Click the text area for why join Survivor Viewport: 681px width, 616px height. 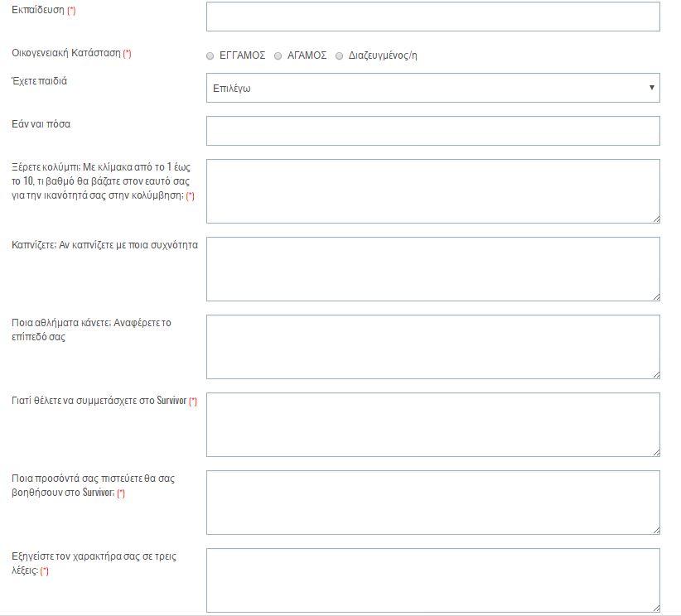(x=432, y=425)
